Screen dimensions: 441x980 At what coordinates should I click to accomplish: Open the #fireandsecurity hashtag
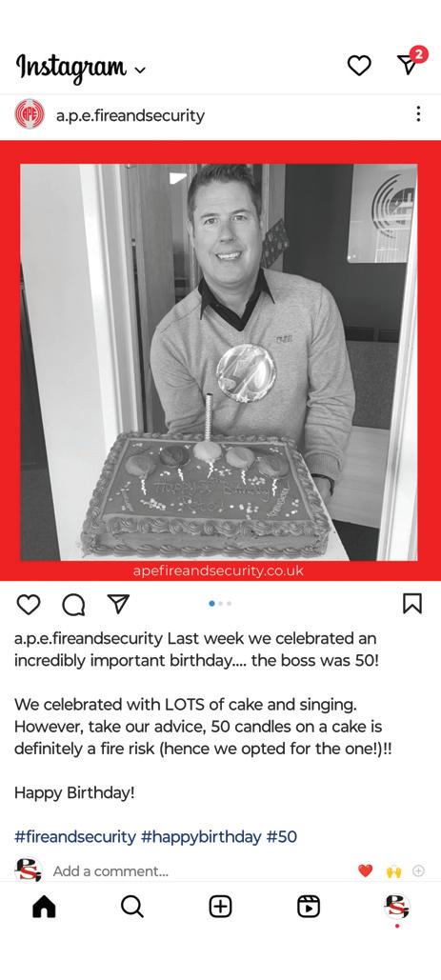coord(75,837)
